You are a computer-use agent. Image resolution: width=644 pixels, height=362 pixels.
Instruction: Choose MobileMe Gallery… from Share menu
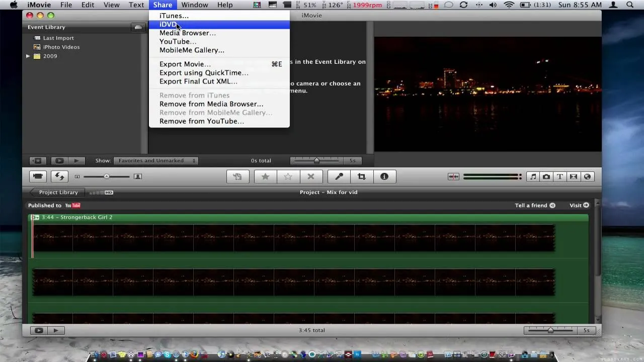[219, 50]
